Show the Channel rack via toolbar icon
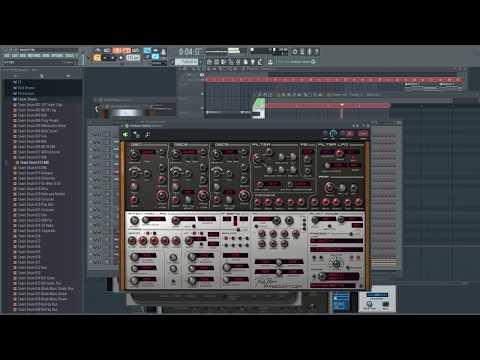The image size is (480, 360). point(224,62)
